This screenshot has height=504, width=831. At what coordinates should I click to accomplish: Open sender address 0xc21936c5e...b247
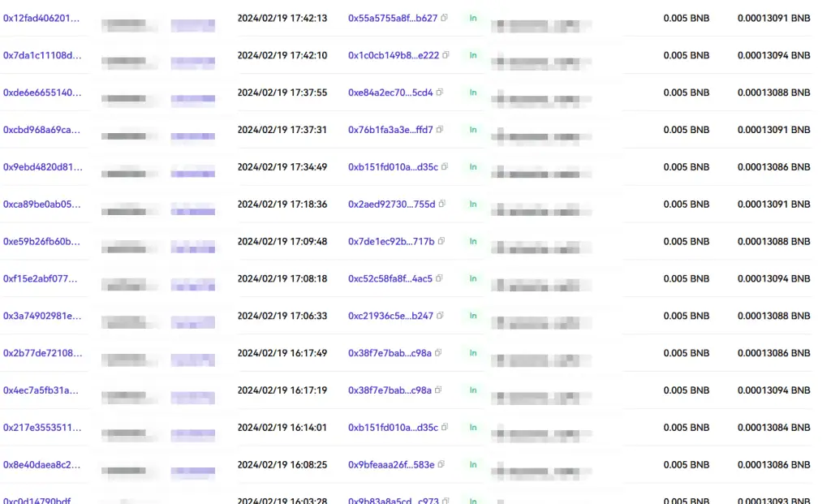click(390, 317)
